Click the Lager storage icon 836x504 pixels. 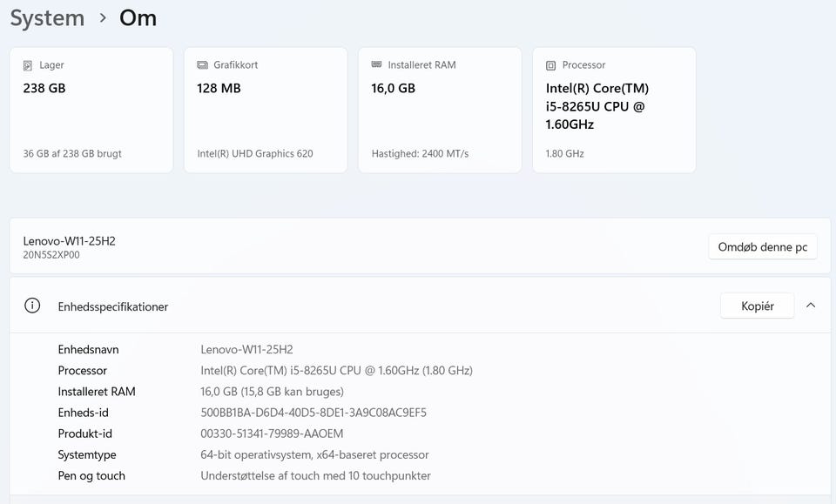coord(29,65)
